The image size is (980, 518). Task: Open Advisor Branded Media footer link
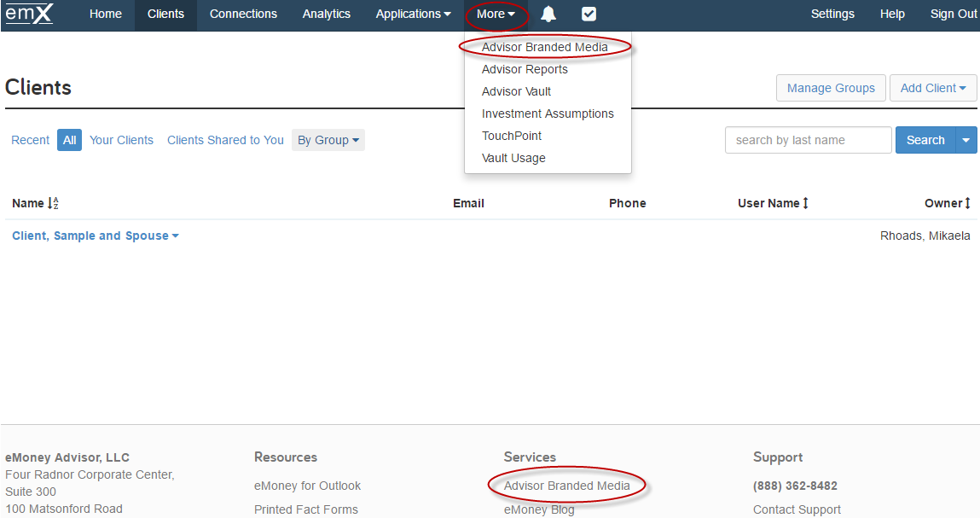point(567,486)
